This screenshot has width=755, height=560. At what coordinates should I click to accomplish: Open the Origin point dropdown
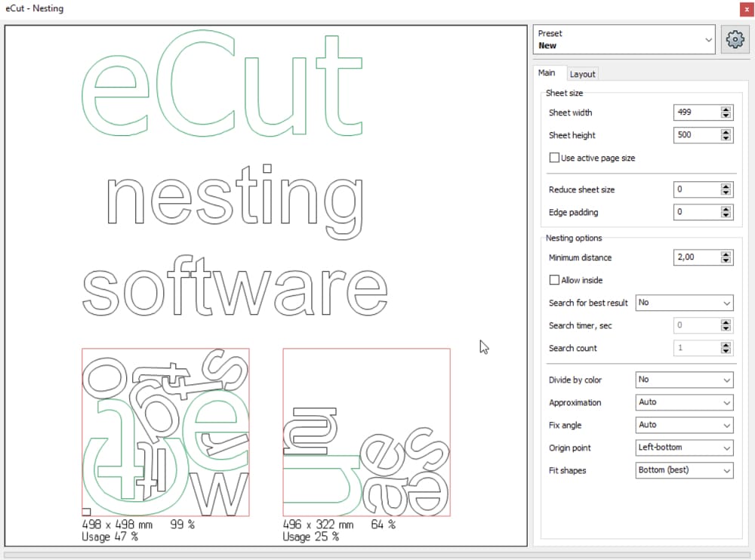tap(684, 448)
